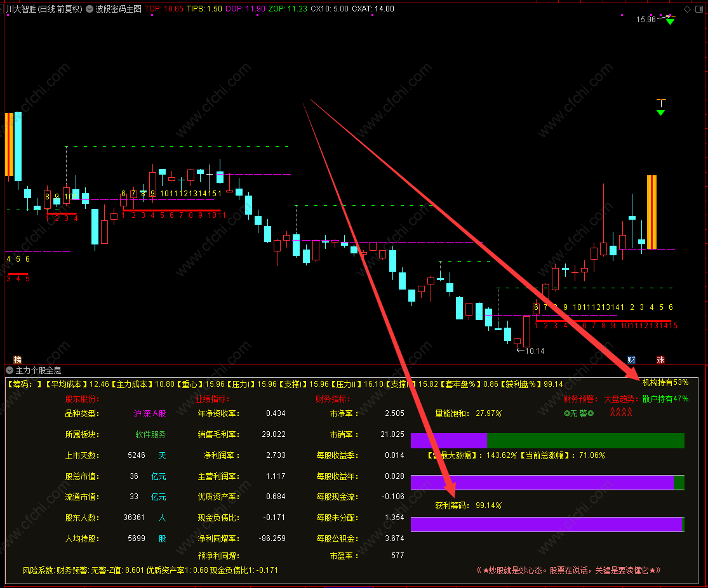Click the 无警 financial warning status

tap(579, 413)
